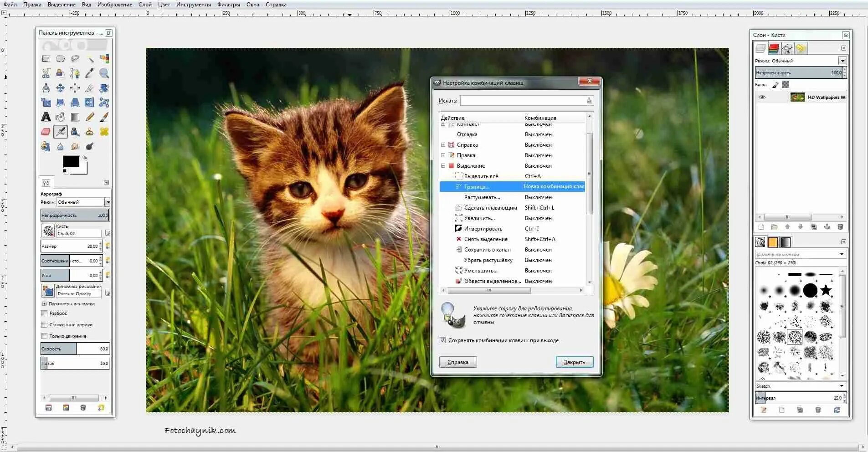Screen dimensions: 868x452
Task: Click the Искать search field
Action: tap(527, 101)
